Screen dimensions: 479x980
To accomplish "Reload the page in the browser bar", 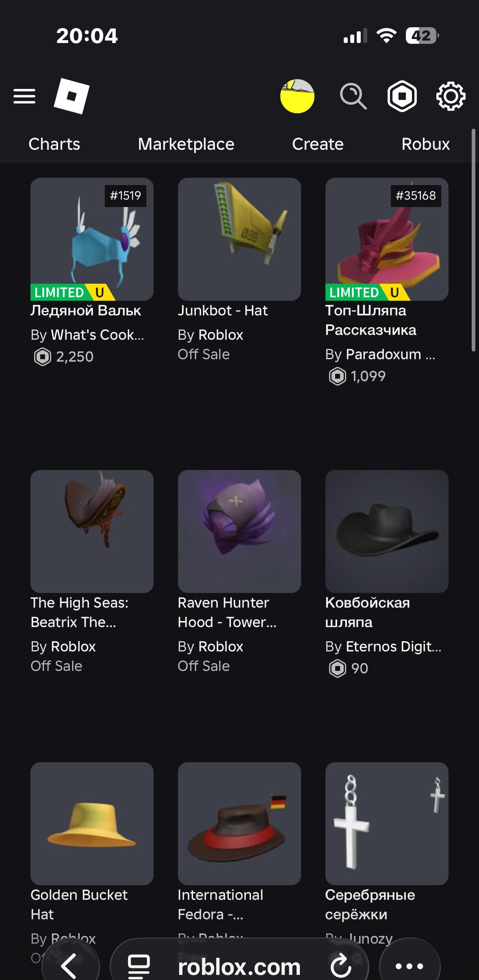I will point(341,966).
